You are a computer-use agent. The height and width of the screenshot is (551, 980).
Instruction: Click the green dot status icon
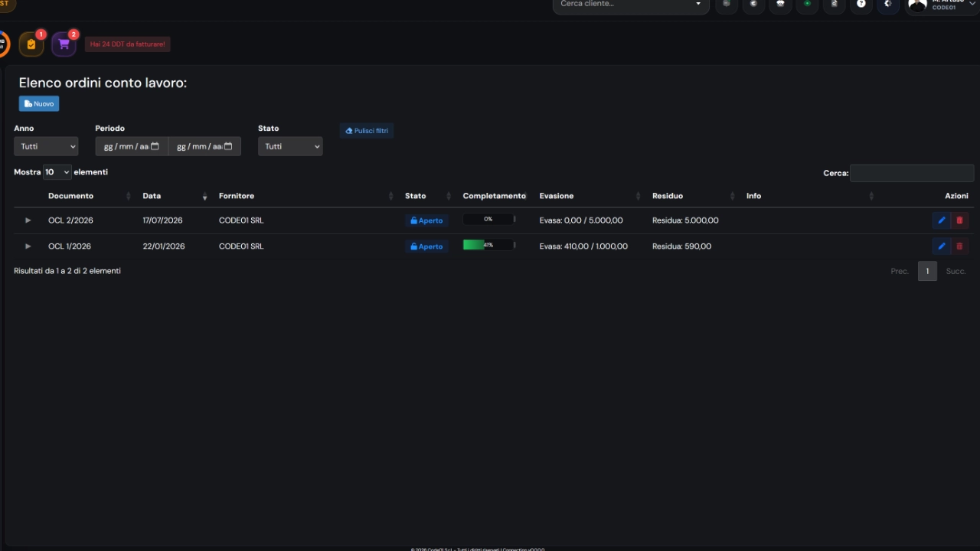807,4
